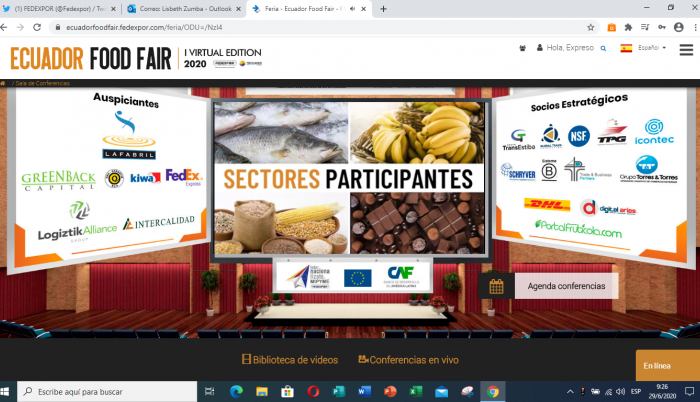Show hidden system tray icons

570,392
